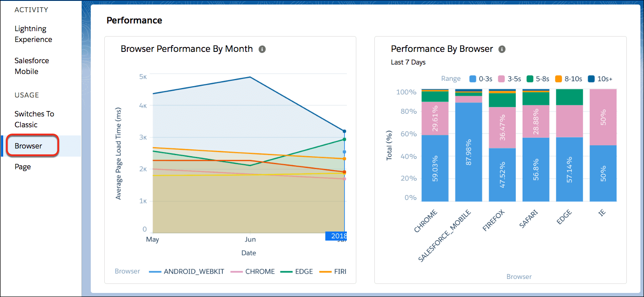Click info icon beside Browser Performance By Month
Image resolution: width=644 pixels, height=297 pixels.
(x=262, y=49)
